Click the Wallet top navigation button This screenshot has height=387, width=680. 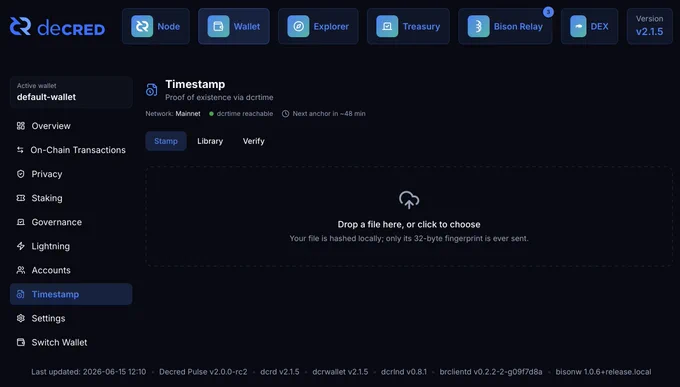(x=234, y=26)
